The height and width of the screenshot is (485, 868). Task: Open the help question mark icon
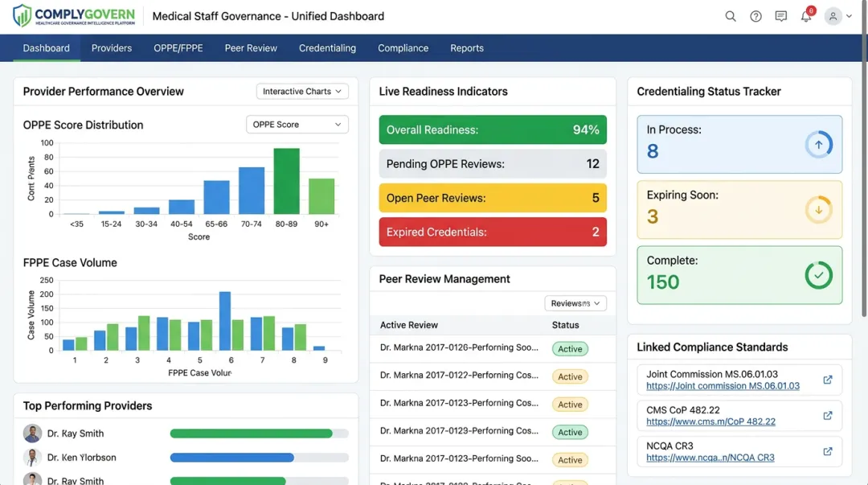(755, 16)
